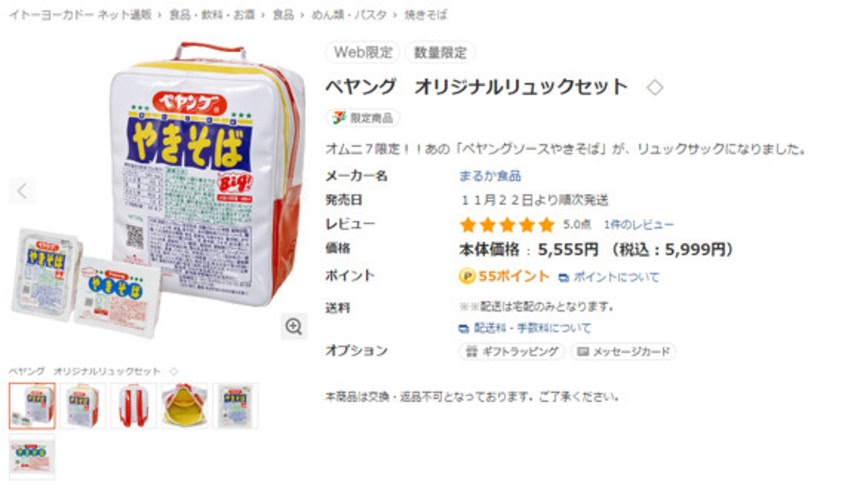Go to 食品・飲料・お酒 breadcrumb
This screenshot has width=860, height=488.
pyautogui.click(x=212, y=15)
